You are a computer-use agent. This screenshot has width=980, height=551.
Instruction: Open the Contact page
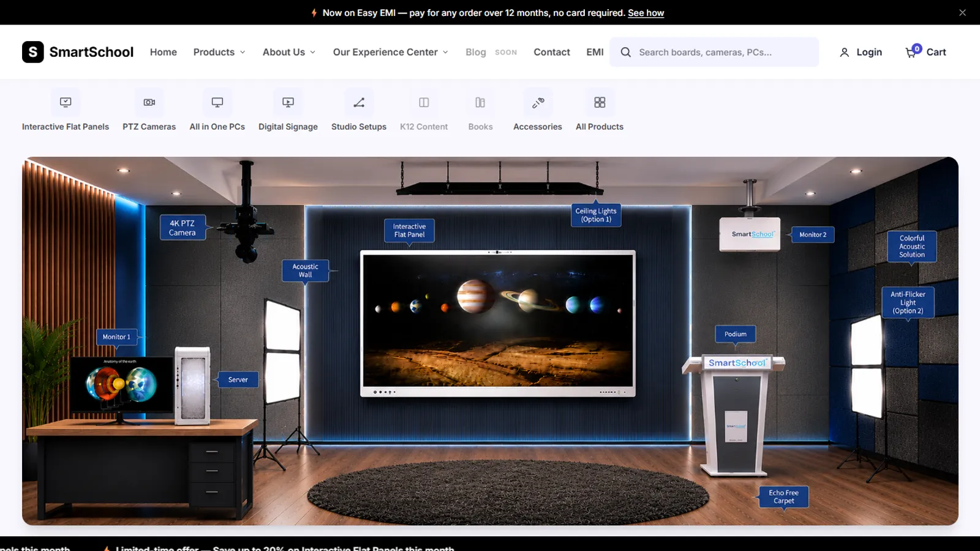(x=552, y=52)
